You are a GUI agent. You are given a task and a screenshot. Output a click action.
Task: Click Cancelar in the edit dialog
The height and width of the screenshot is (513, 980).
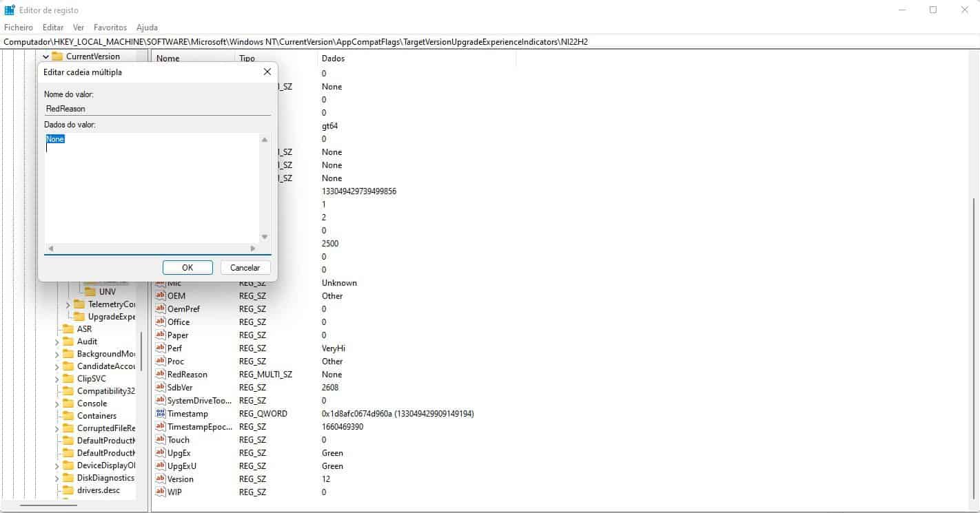pyautogui.click(x=245, y=268)
